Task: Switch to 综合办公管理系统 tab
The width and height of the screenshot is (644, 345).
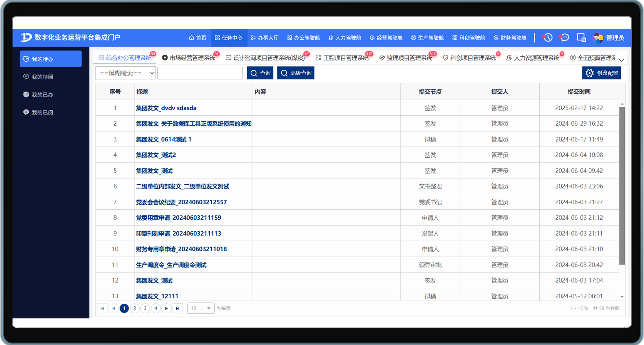Action: (125, 57)
